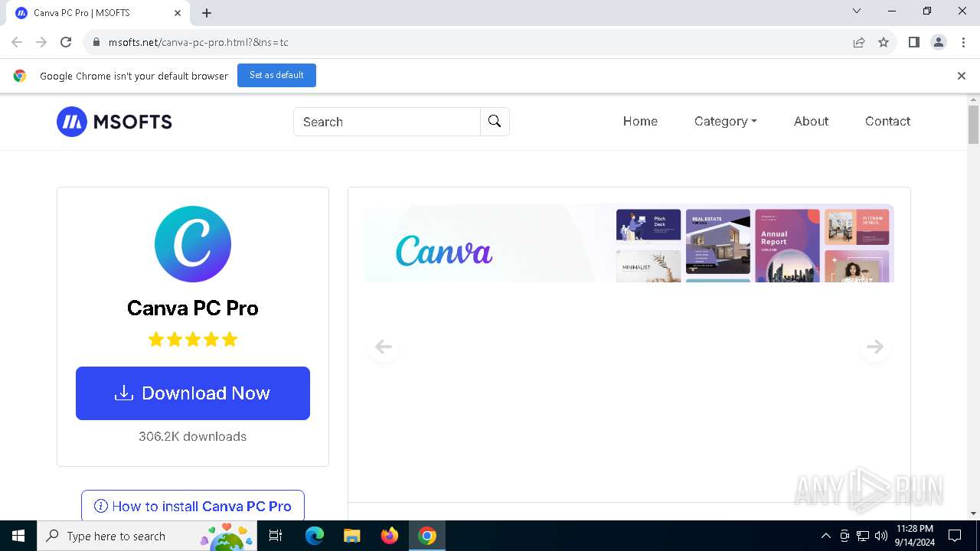This screenshot has width=980, height=551.
Task: Click the search magnifier button
Action: [x=495, y=122]
